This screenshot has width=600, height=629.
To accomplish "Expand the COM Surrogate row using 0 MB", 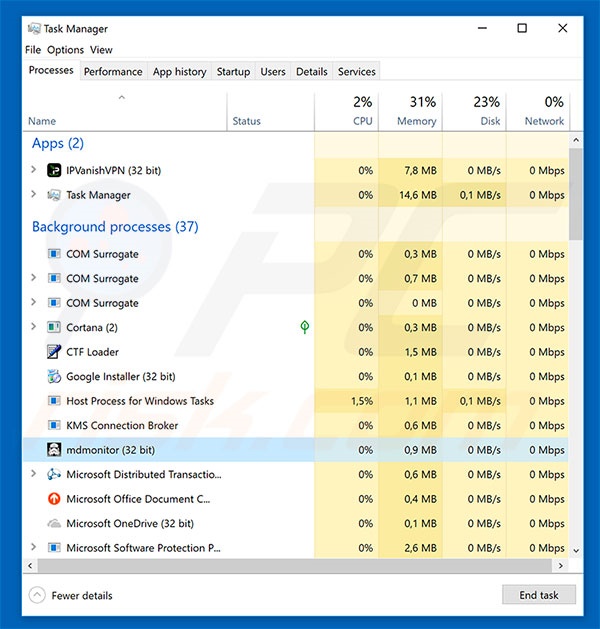I will pos(34,302).
